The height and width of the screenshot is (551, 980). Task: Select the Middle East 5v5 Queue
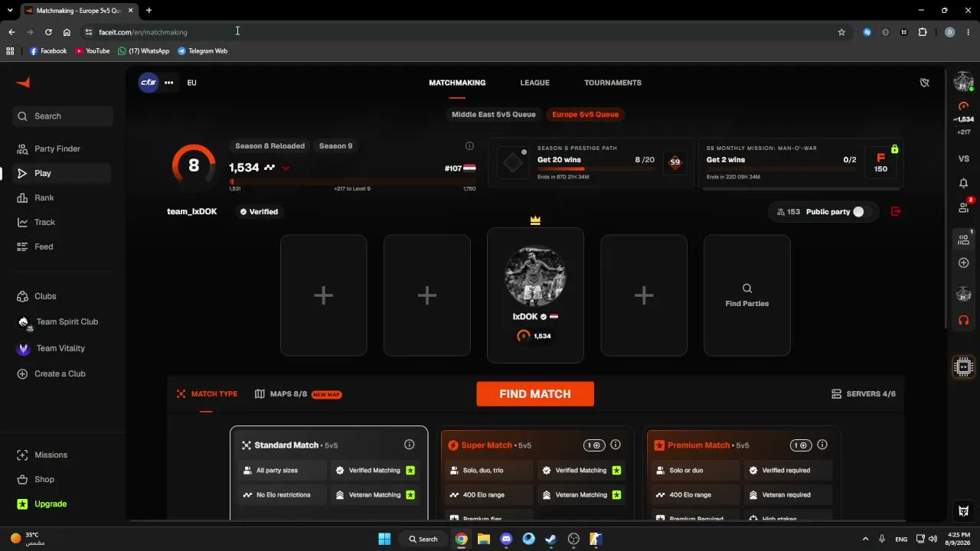point(493,114)
